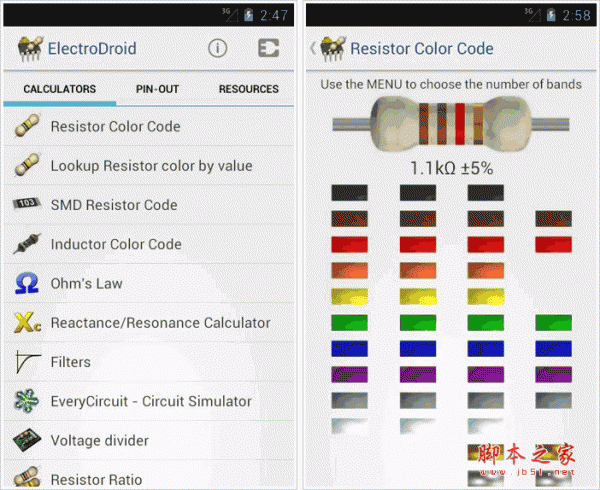Open Reactance/Resonance Calculator

click(x=149, y=323)
